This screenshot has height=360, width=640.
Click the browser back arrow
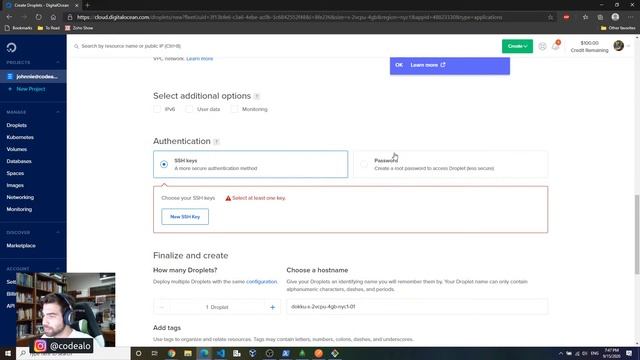(9, 17)
